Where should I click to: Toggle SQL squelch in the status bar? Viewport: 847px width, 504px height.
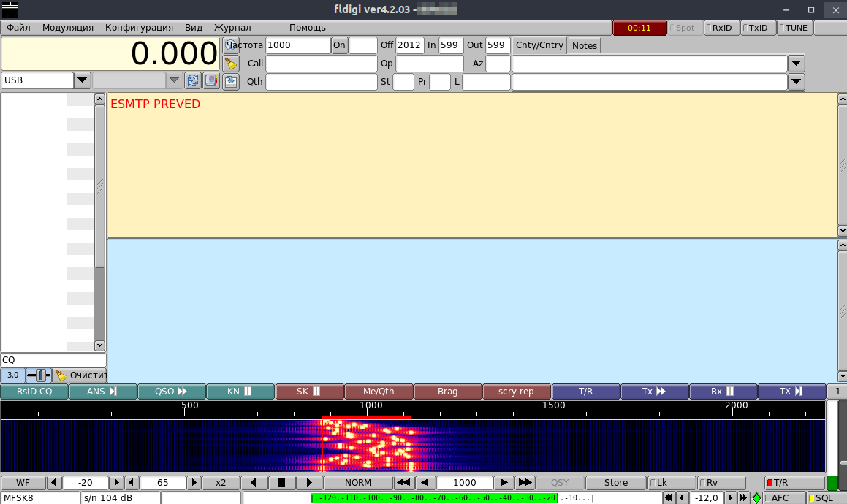click(x=827, y=498)
